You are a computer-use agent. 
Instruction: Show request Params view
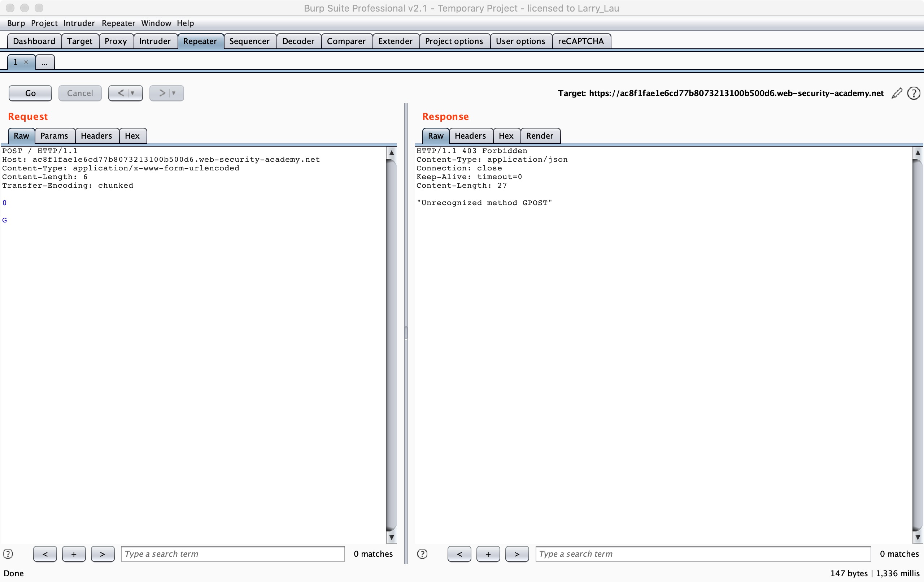point(54,135)
